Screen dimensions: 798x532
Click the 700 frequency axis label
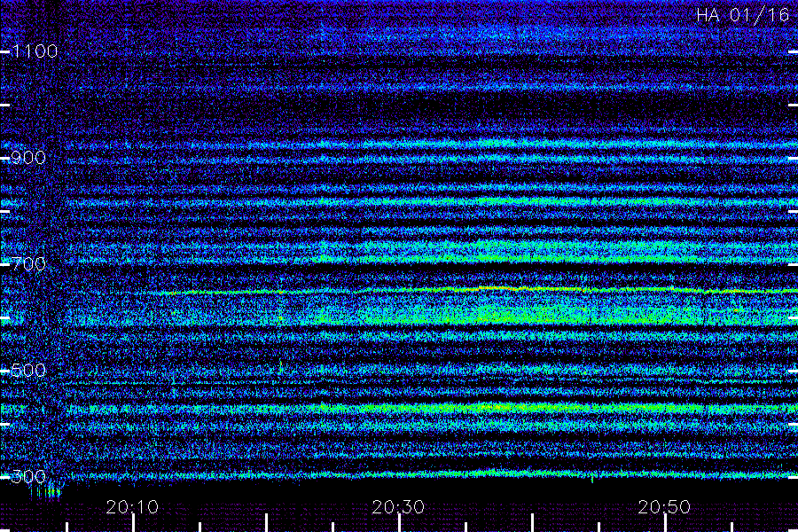coord(28,264)
